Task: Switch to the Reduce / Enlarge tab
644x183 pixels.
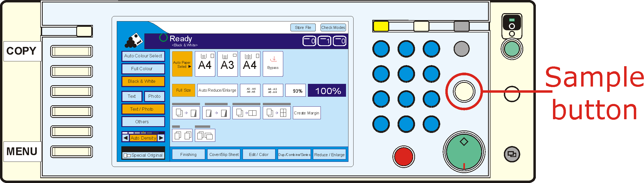Action: pos(329,155)
